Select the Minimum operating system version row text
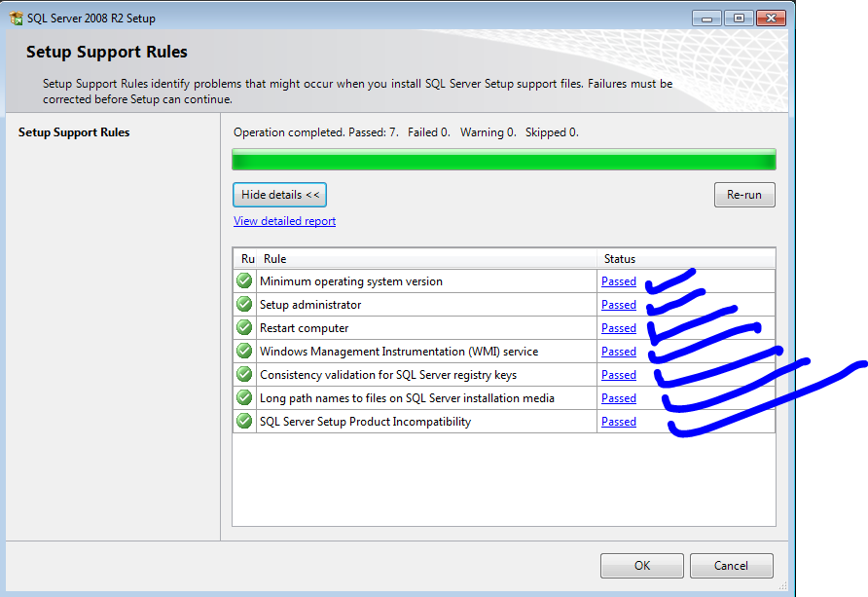This screenshot has width=868, height=597. 351,281
